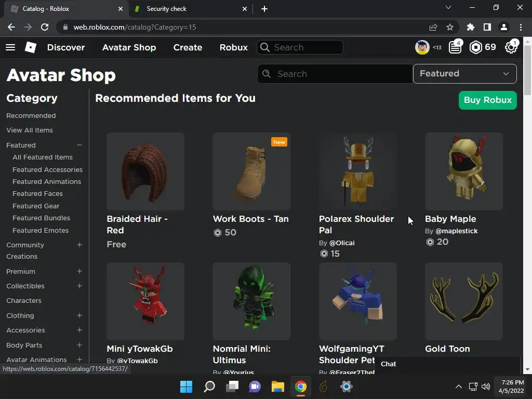Select the Recommended category link
Viewport: 532px width, 399px height.
31,116
